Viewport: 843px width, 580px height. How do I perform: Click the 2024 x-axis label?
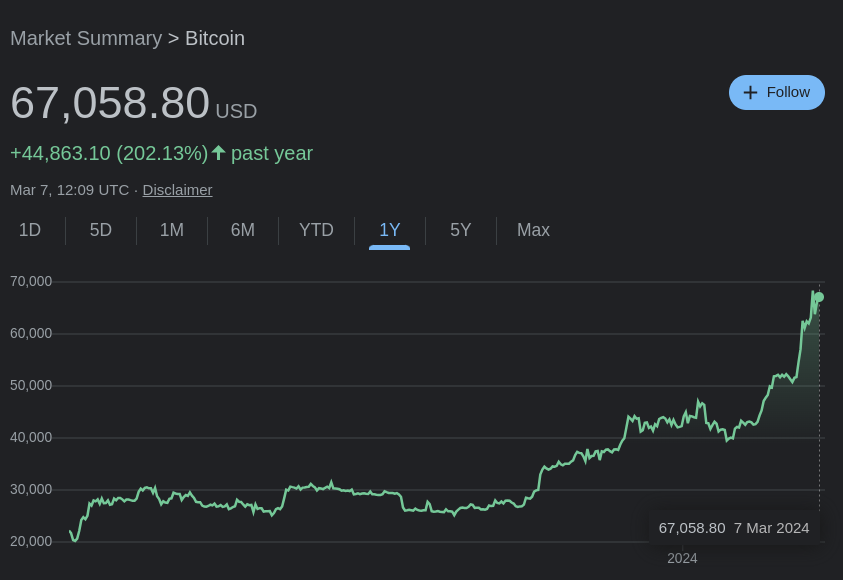pos(682,558)
